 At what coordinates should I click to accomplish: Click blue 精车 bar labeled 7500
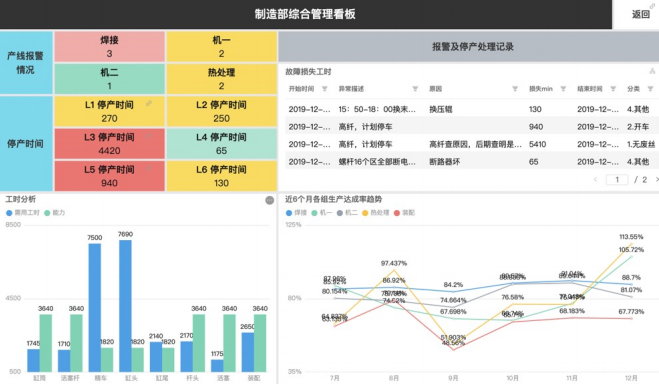[x=95, y=308]
